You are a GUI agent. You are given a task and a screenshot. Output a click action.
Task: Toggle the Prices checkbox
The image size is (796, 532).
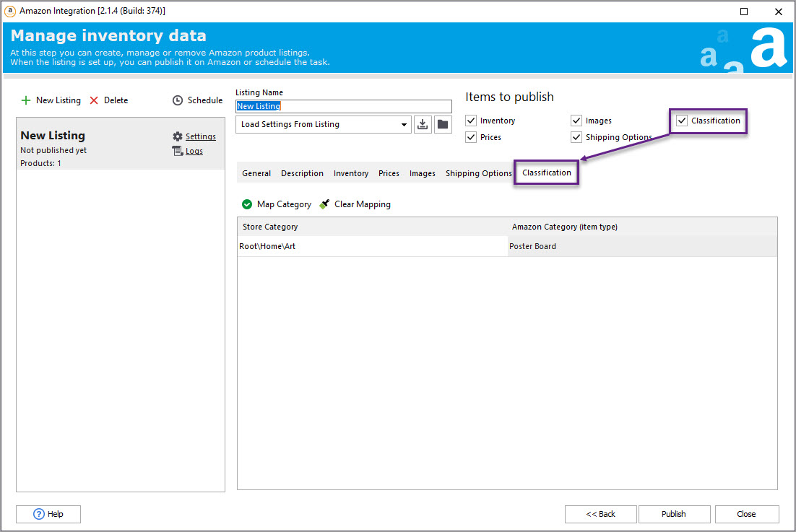click(471, 137)
